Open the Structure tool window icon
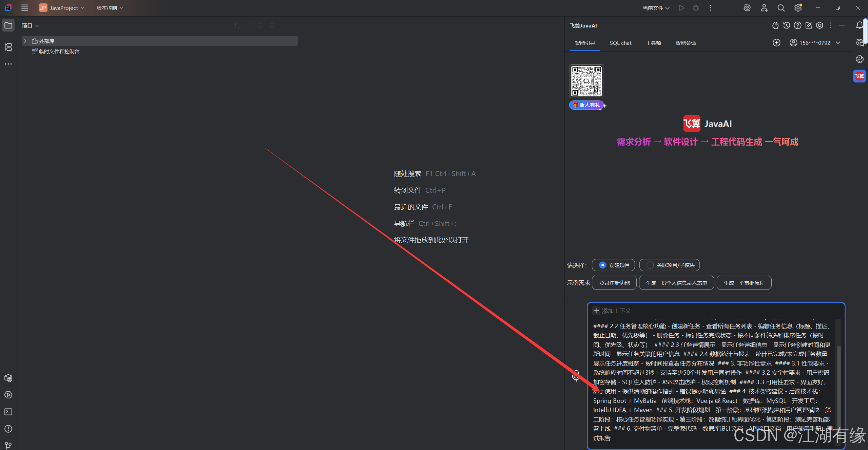The height and width of the screenshot is (450, 868). [8, 47]
